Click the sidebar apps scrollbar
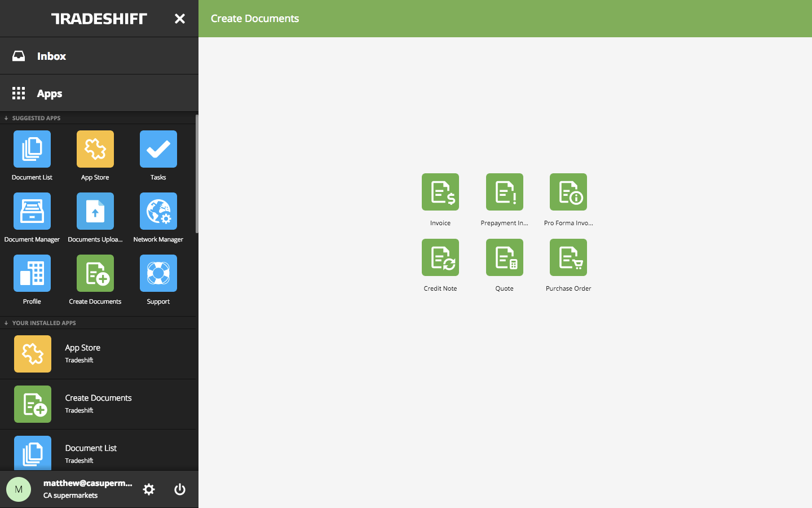Screen dimensions: 812x508 click(x=197, y=174)
